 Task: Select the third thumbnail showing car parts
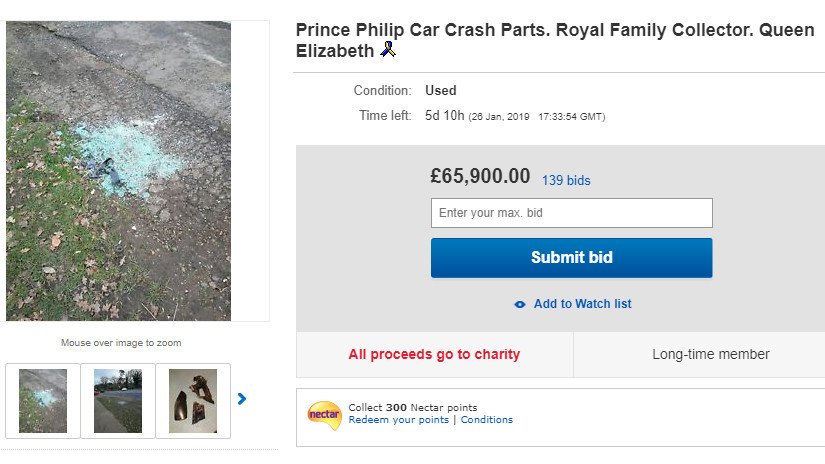point(193,400)
